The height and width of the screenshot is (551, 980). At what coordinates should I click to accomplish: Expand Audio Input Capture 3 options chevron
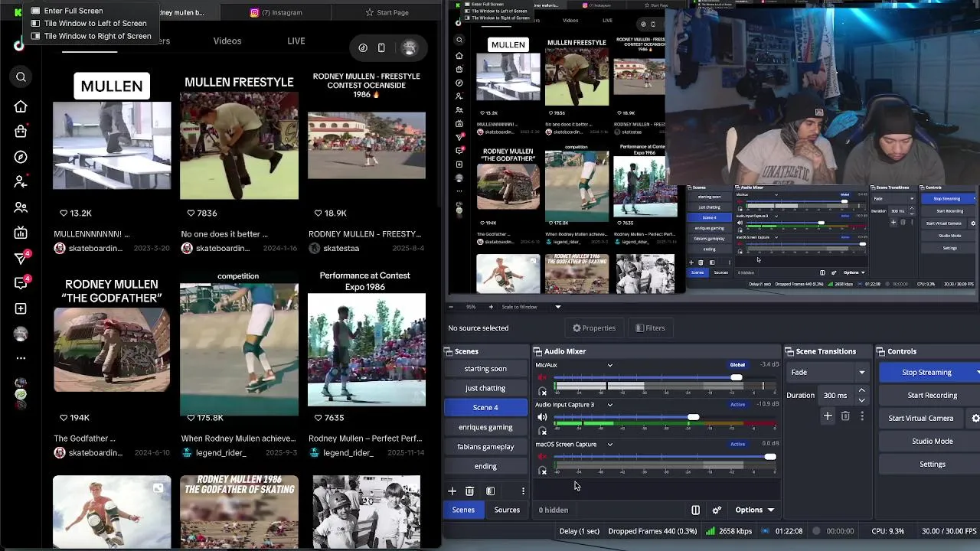click(x=609, y=405)
